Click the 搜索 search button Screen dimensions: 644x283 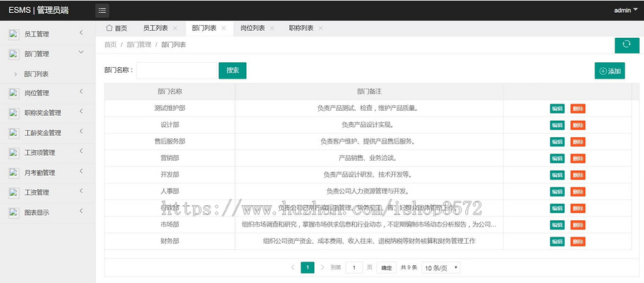[x=233, y=71]
